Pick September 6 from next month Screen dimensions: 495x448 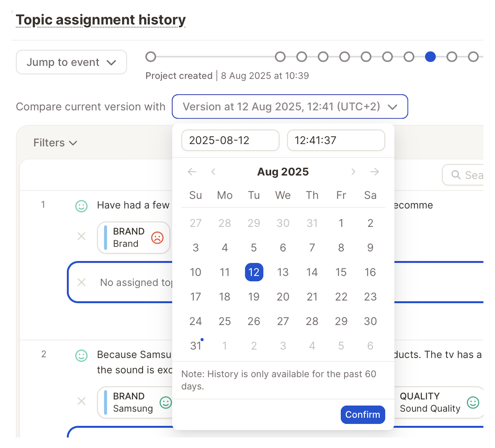(370, 345)
